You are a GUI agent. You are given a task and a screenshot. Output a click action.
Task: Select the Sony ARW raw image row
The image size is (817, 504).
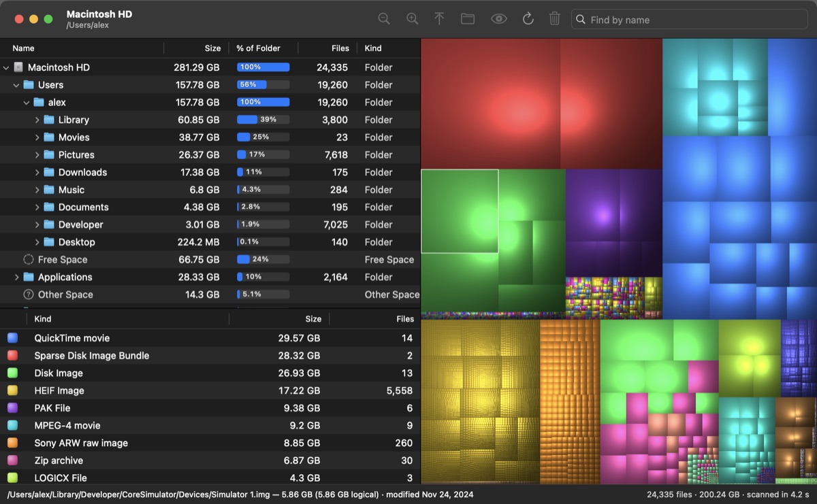click(x=210, y=443)
